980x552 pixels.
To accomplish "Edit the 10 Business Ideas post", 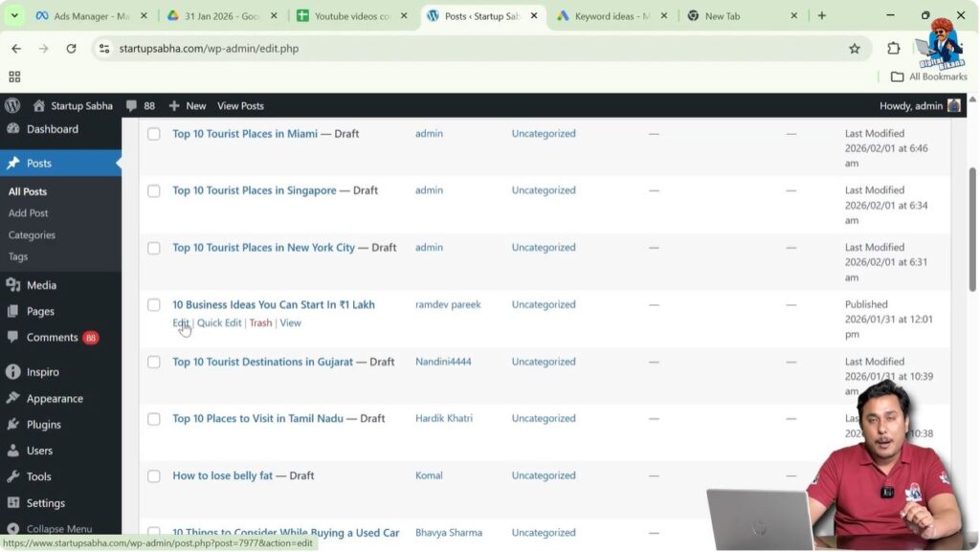I will (x=181, y=322).
